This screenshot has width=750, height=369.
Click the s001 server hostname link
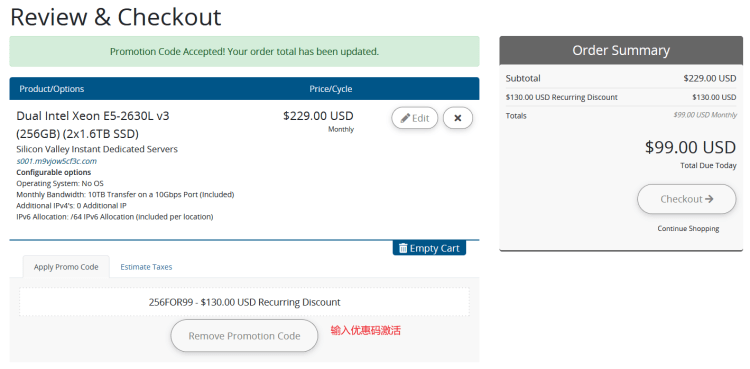[x=56, y=161]
